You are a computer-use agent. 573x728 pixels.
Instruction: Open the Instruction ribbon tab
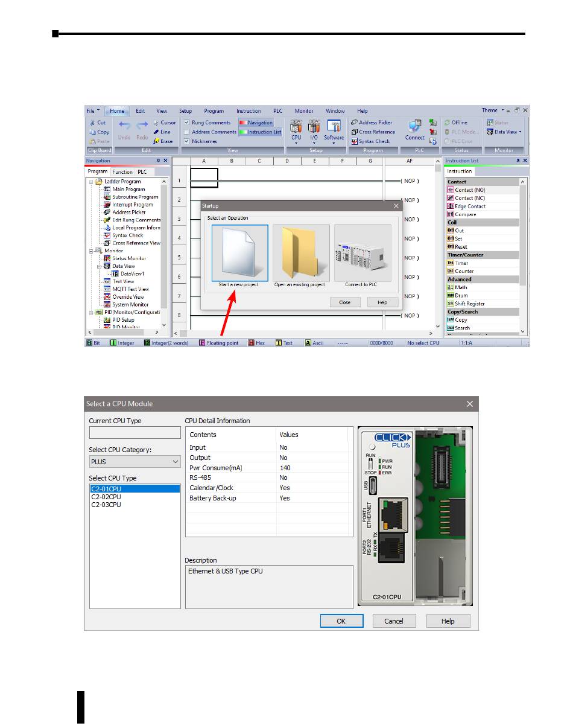coord(249,111)
